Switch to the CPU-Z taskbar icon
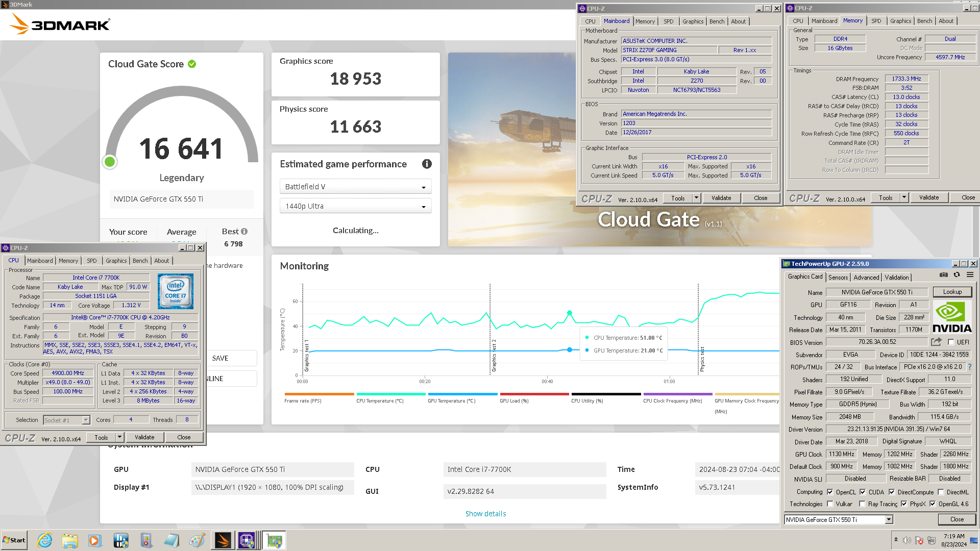The width and height of the screenshot is (980, 551). 247,540
